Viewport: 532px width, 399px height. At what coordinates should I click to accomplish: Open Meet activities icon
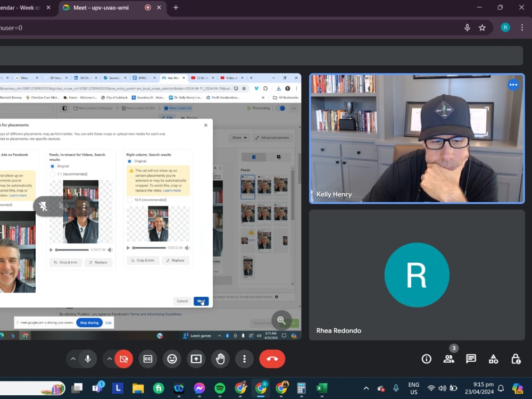tap(493, 359)
